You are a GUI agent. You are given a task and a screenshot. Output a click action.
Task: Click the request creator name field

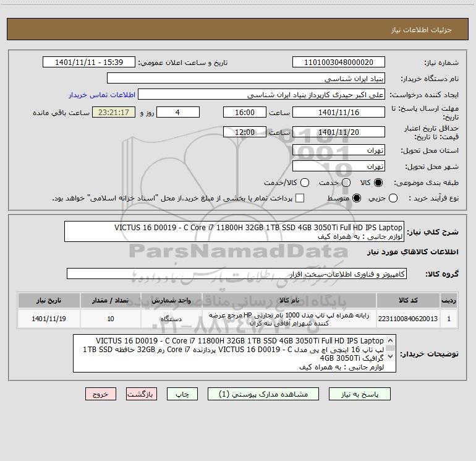pyautogui.click(x=261, y=95)
